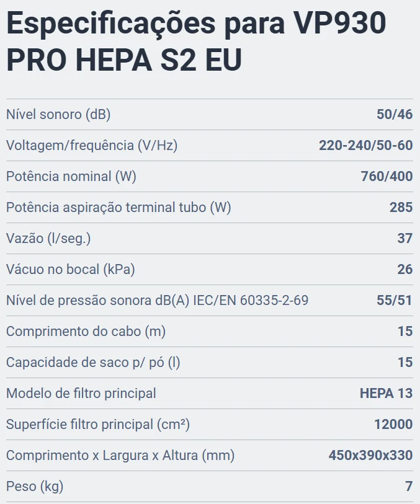Screen dimensions: 420x504
Task: Select the Peso (kg) label
Action: [35, 487]
